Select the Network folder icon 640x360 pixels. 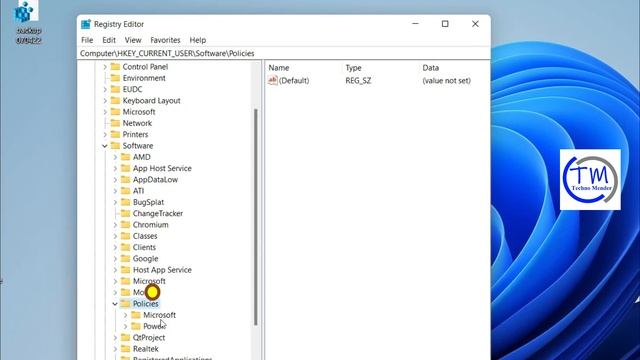click(x=116, y=123)
